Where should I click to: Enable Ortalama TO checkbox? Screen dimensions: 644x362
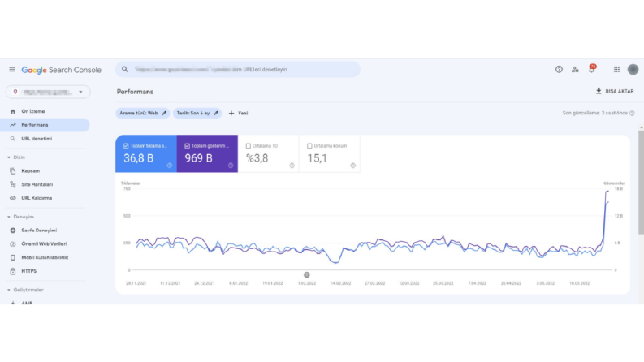[x=248, y=146]
